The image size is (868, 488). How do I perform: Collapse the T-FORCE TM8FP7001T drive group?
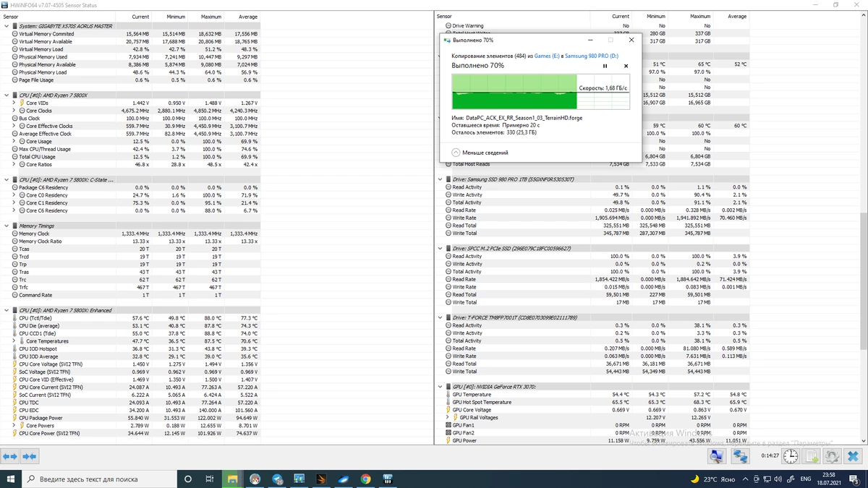coord(440,317)
